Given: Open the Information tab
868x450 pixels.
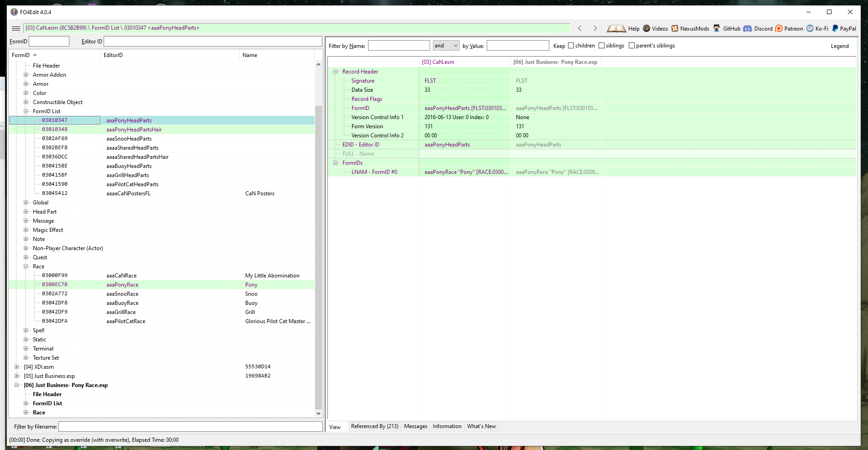Looking at the screenshot, I should click(x=447, y=426).
